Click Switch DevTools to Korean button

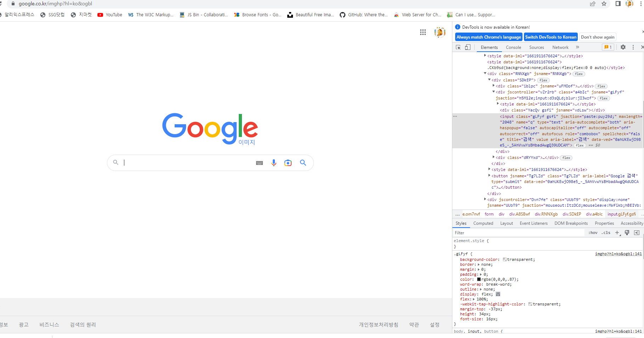pos(550,37)
